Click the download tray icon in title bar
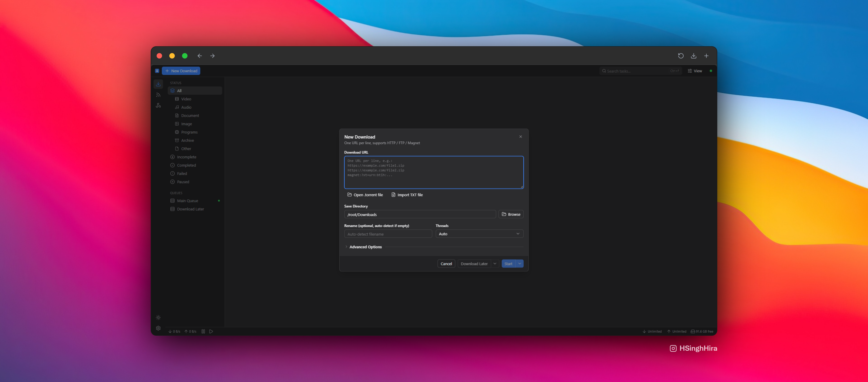The width and height of the screenshot is (868, 382). (694, 56)
